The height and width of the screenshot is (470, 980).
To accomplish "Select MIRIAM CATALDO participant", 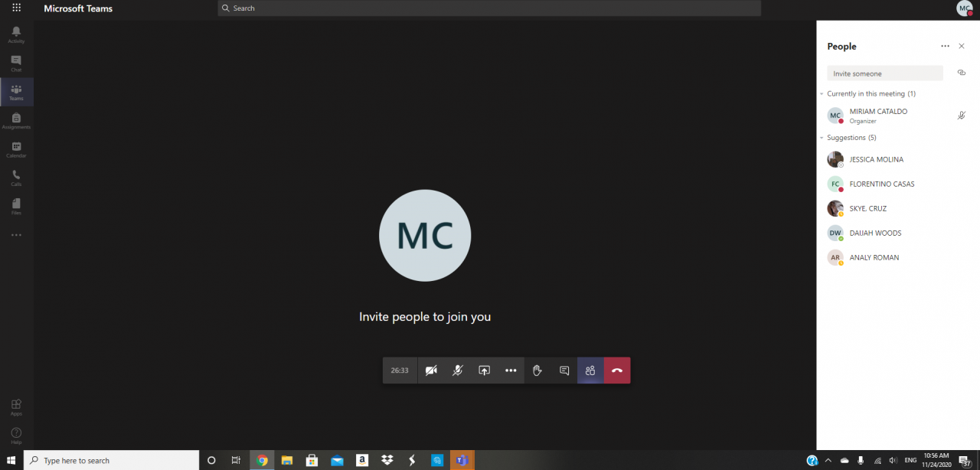I will (x=898, y=116).
